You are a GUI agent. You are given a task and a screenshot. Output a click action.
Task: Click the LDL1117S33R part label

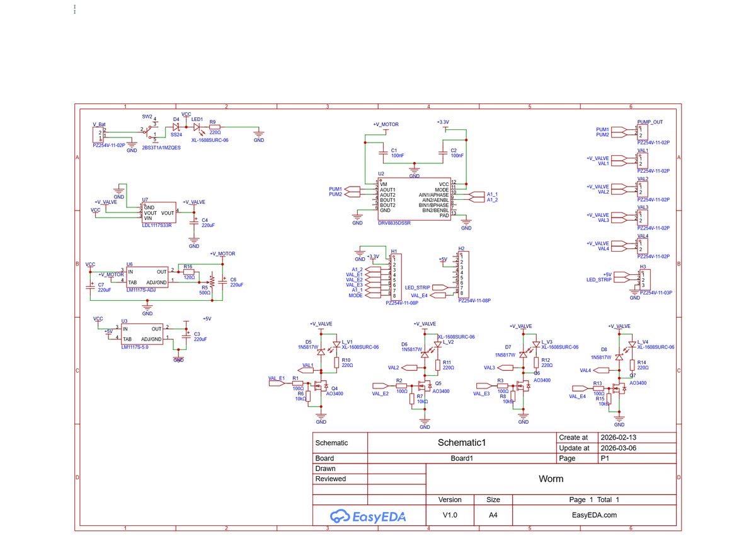coord(157,224)
